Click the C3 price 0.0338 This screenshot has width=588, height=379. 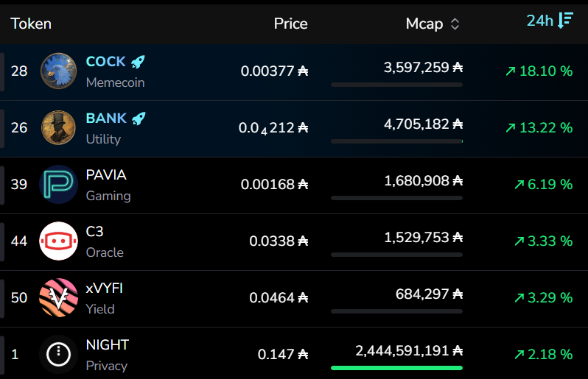(x=279, y=241)
